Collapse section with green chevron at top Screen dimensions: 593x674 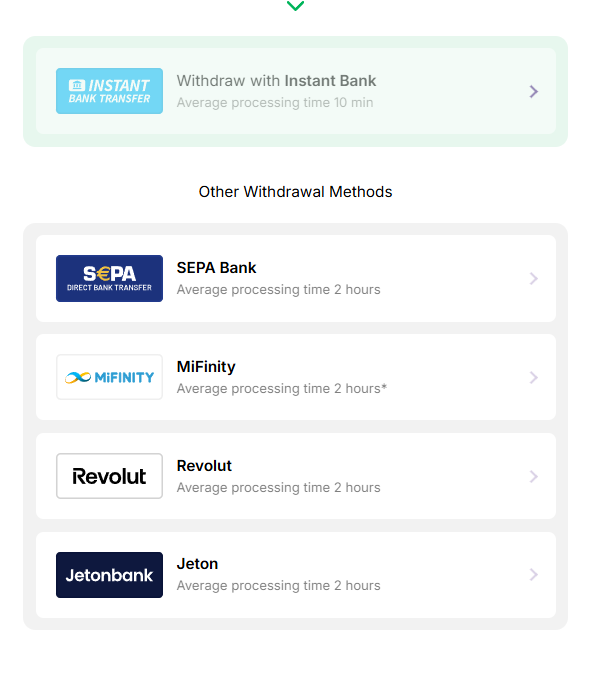pos(295,6)
